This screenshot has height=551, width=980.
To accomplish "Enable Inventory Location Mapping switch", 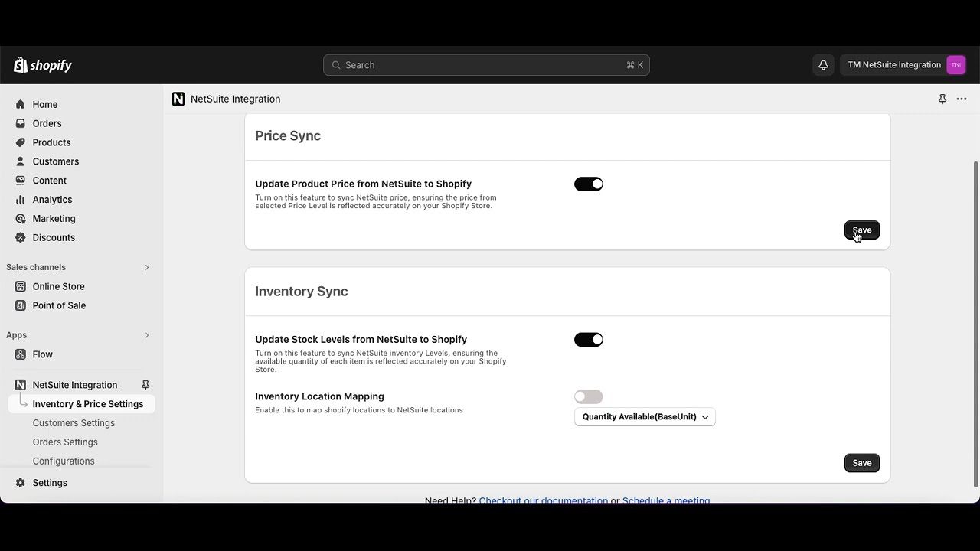I will point(589,396).
